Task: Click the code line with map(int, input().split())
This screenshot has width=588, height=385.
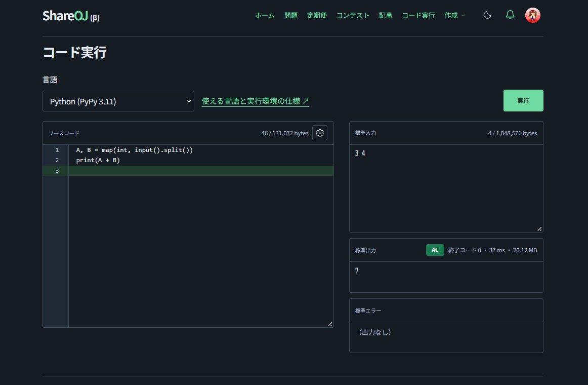Action: click(x=135, y=150)
